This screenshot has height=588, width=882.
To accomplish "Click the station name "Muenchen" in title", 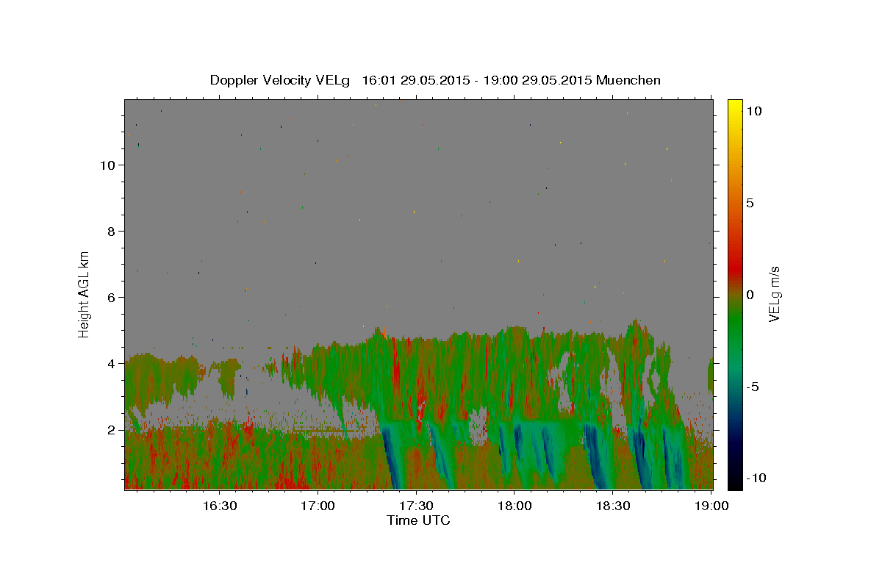I will click(629, 80).
